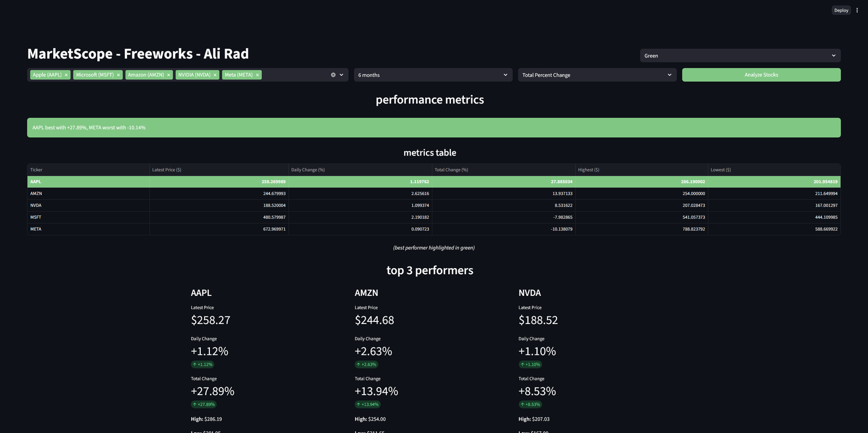Select the NVDA ticker cell
Screen dimensions: 868x433
[88, 205]
